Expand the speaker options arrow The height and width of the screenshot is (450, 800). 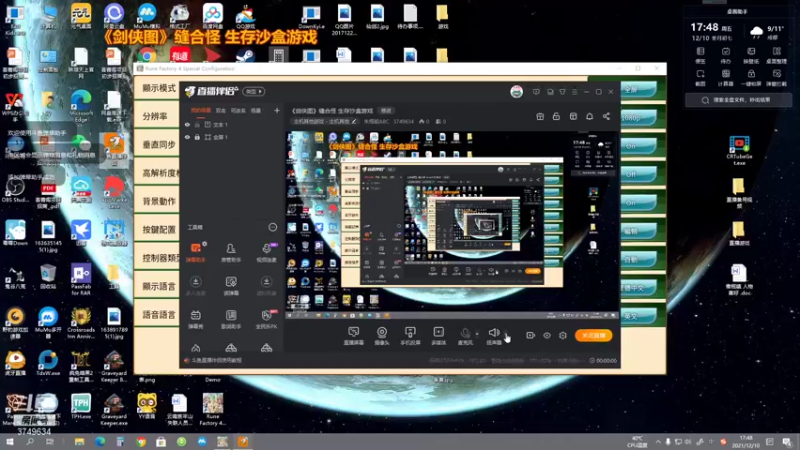click(x=506, y=334)
